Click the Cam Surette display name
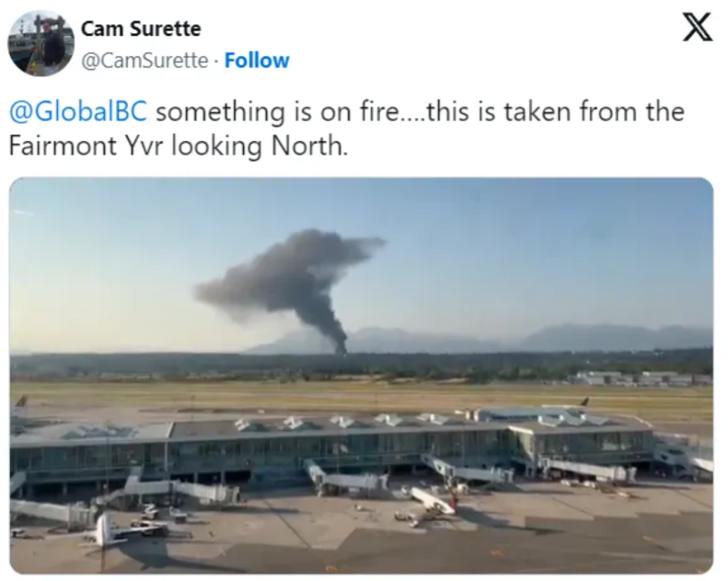Viewport: 728px width, 581px height. [x=141, y=29]
